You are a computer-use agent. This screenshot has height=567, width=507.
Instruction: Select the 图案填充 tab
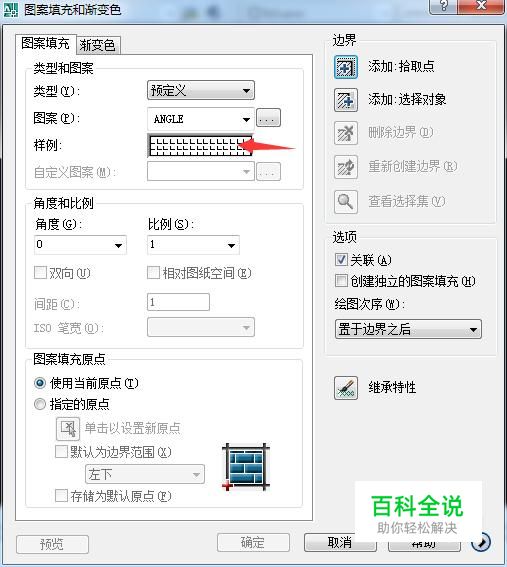click(46, 44)
